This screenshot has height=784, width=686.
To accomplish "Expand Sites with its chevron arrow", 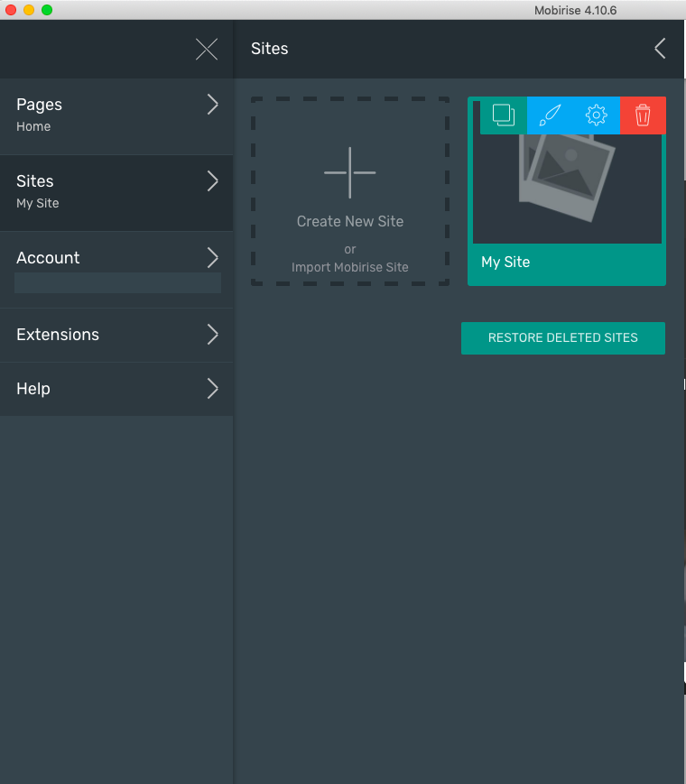I will pos(213,181).
